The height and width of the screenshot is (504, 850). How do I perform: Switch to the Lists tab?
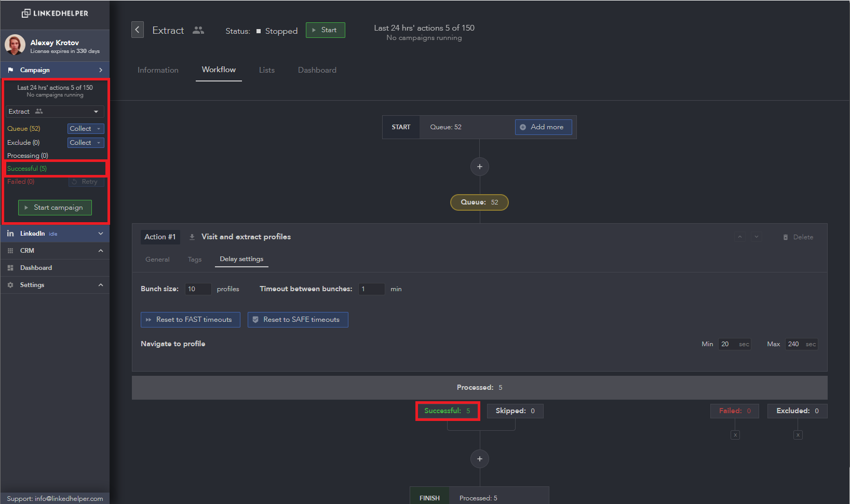pyautogui.click(x=267, y=70)
